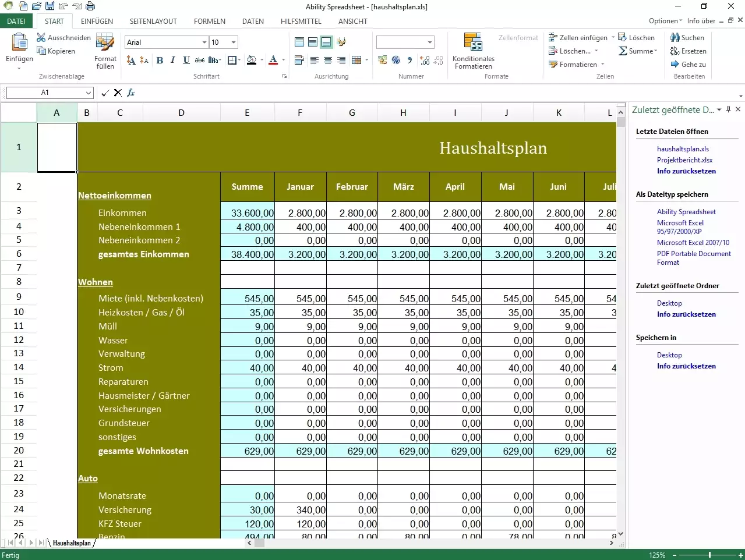Click the percent number format icon
The width and height of the screenshot is (745, 560).
tap(396, 60)
